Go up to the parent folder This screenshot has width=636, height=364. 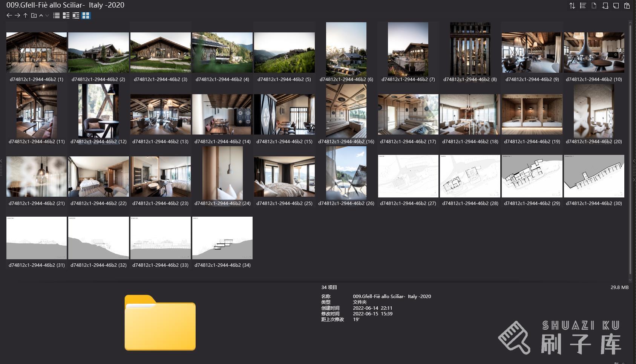[25, 15]
